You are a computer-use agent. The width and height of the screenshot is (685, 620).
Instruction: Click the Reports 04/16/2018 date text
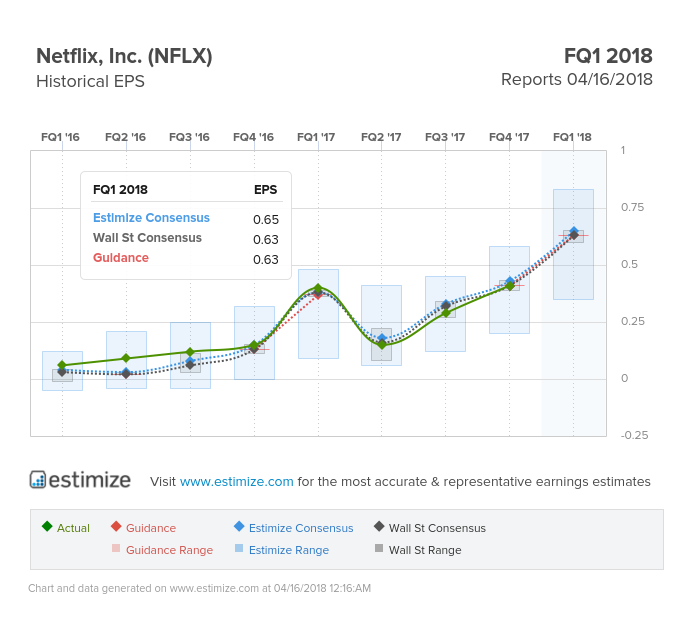point(577,80)
